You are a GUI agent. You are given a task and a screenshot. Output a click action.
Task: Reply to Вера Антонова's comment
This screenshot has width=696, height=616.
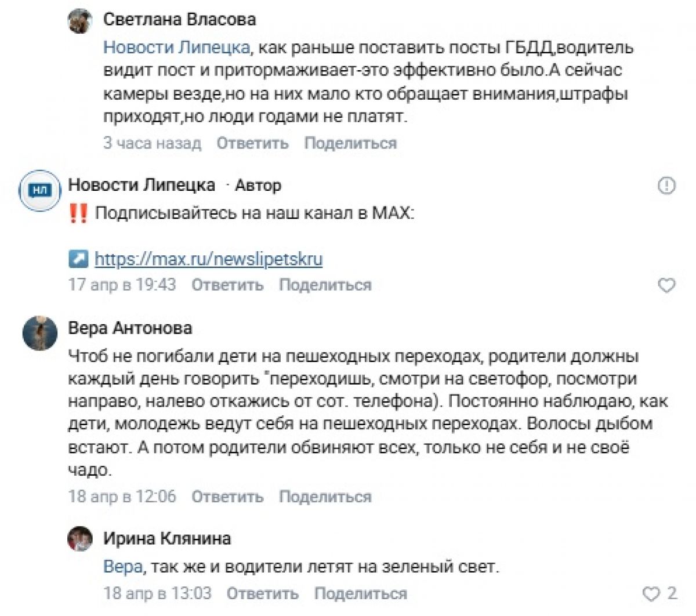(x=227, y=497)
